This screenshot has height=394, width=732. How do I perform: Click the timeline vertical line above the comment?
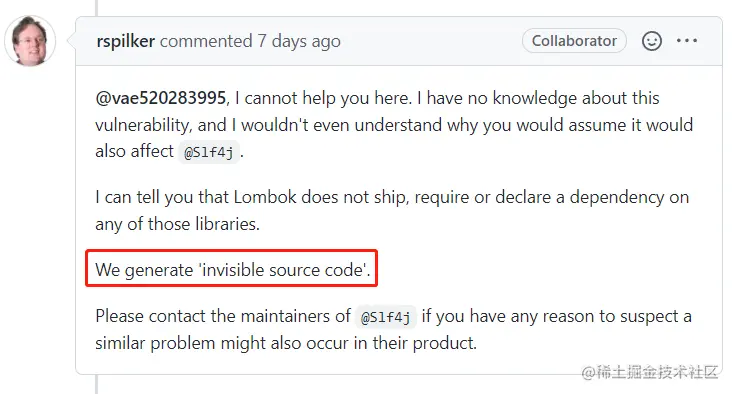(x=97, y=7)
